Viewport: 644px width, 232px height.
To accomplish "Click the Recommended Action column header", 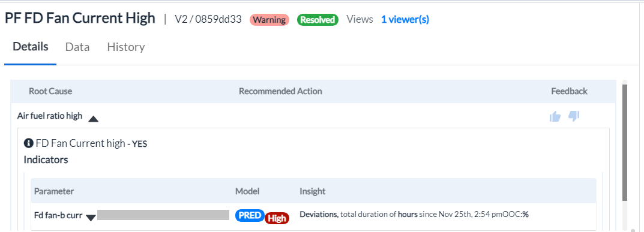I will tap(280, 91).
